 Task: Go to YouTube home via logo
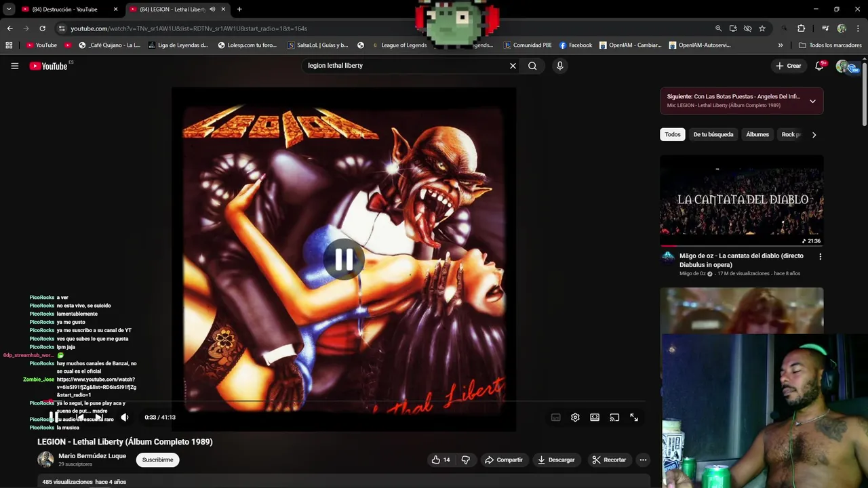pos(49,66)
